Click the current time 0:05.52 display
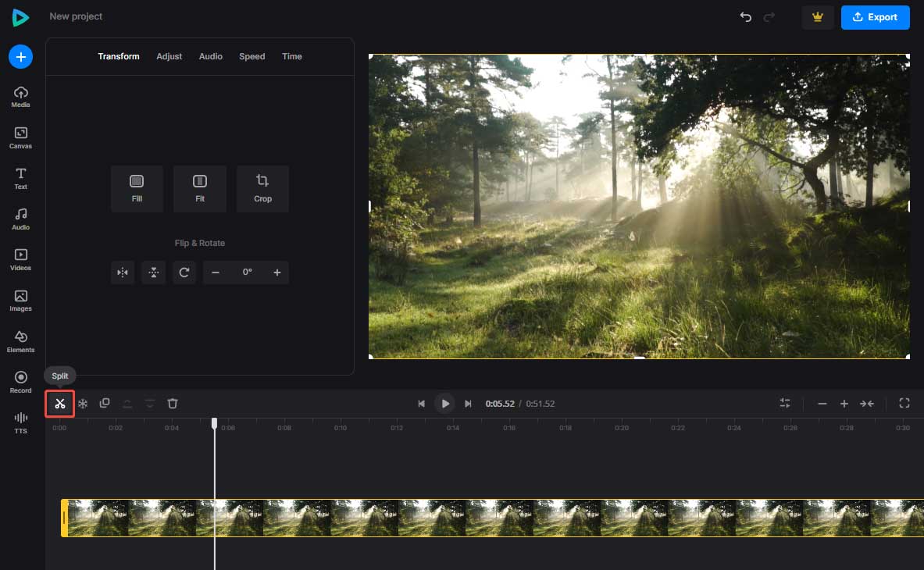 tap(500, 404)
